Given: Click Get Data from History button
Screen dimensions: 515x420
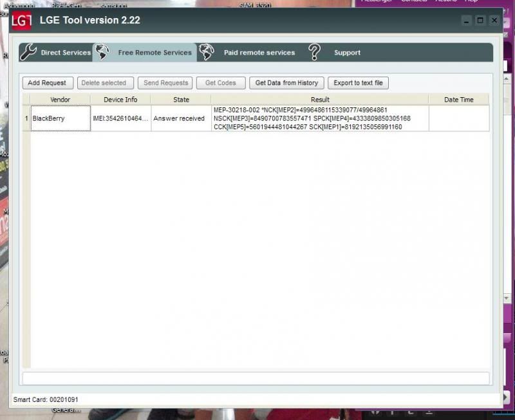Looking at the screenshot, I should coord(286,83).
